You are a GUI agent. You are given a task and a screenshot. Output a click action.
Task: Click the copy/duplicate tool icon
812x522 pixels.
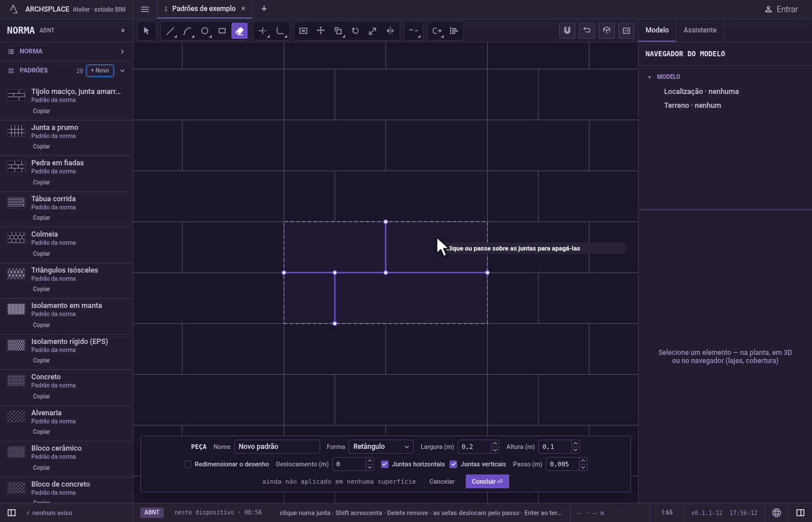pos(338,31)
